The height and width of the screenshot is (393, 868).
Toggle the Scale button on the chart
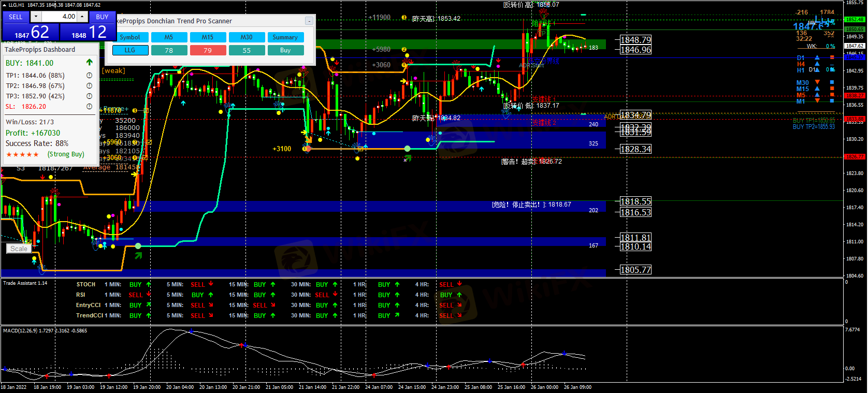19,249
